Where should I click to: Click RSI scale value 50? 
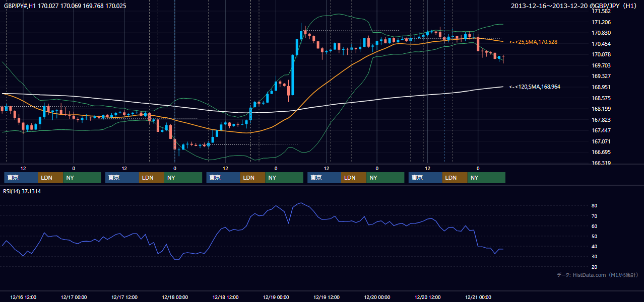595,236
